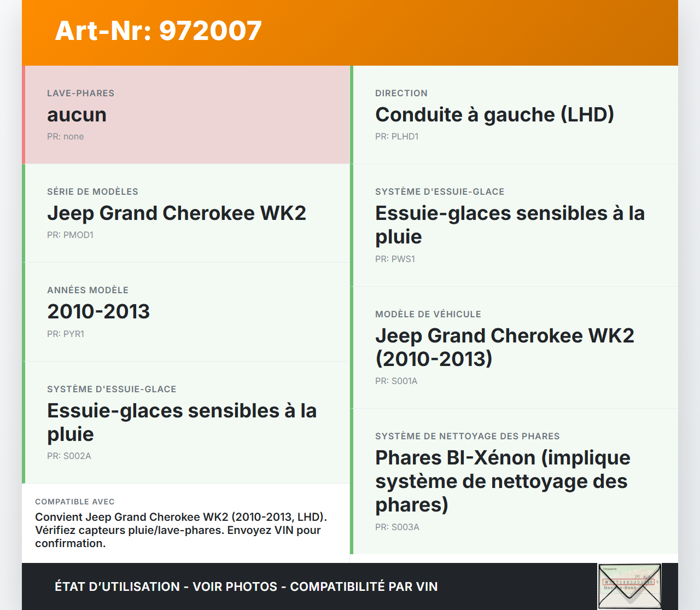
Task: Click the PR: PYR1 code
Action: pos(66,334)
